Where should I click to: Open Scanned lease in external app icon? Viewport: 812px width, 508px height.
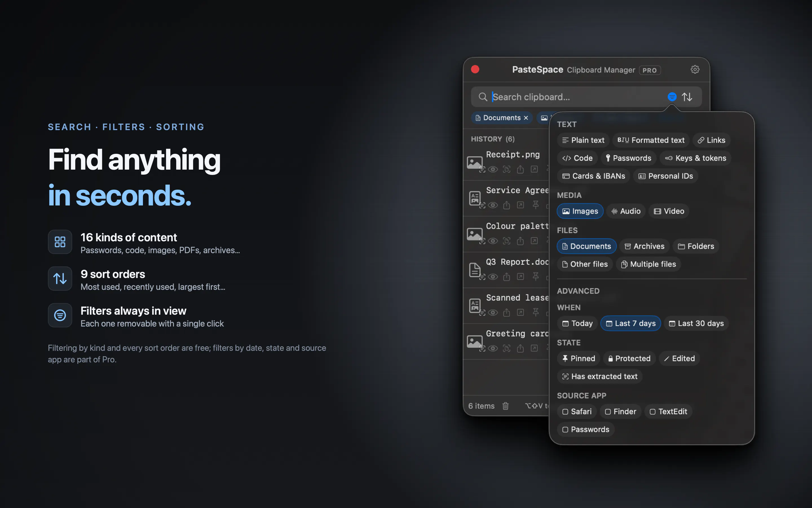point(520,312)
